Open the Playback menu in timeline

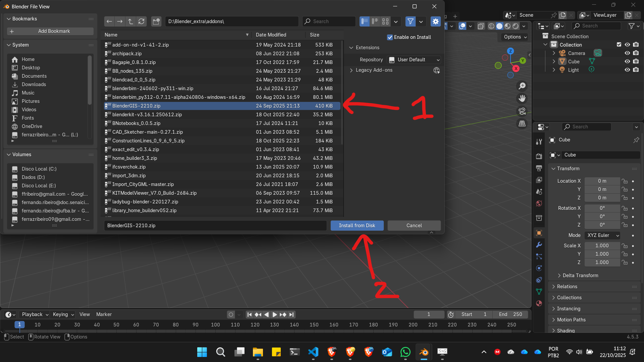tap(35, 314)
